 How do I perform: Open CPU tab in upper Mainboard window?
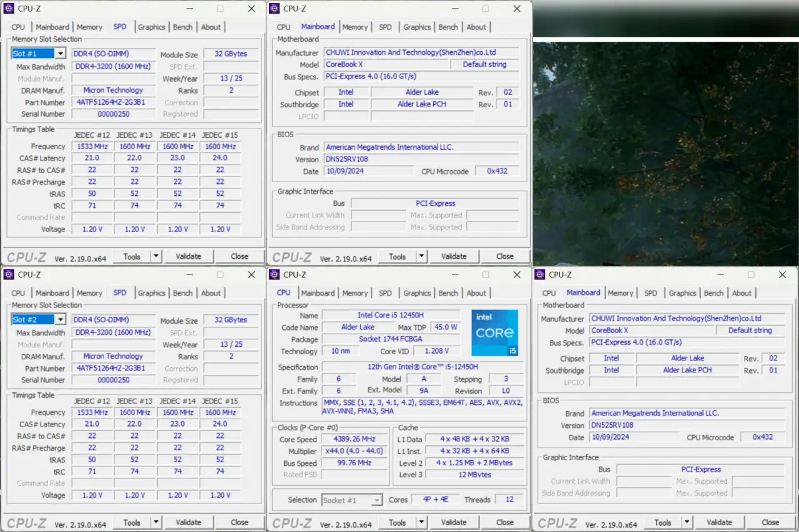click(283, 27)
